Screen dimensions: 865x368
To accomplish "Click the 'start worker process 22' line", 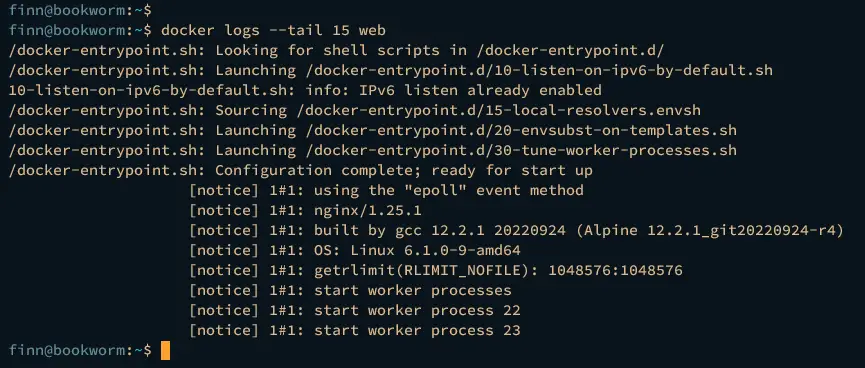I will coord(355,311).
